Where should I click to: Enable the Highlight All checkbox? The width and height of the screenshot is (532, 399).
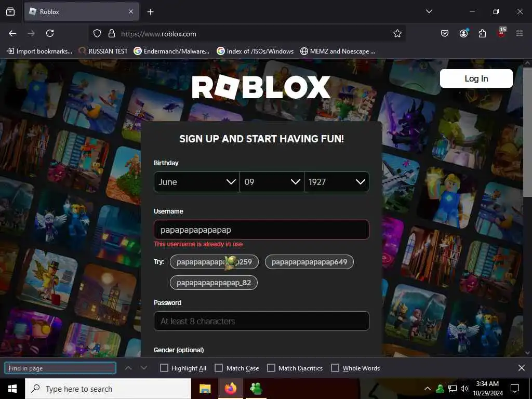click(164, 368)
